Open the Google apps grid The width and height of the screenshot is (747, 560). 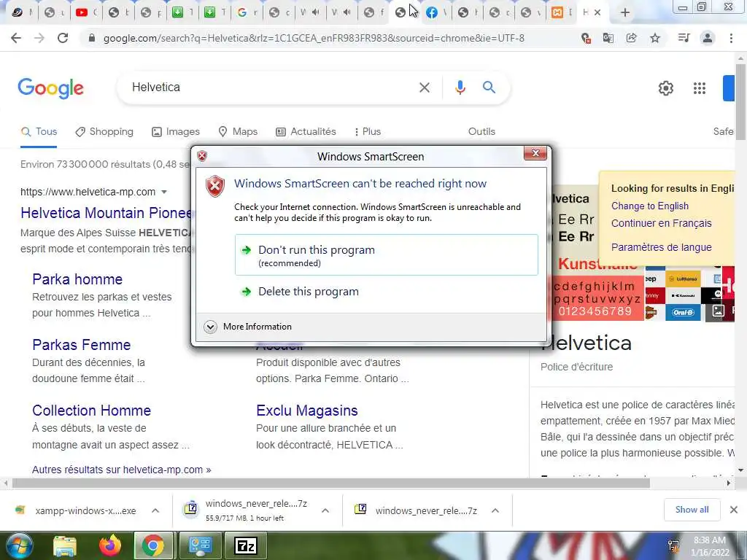point(700,88)
